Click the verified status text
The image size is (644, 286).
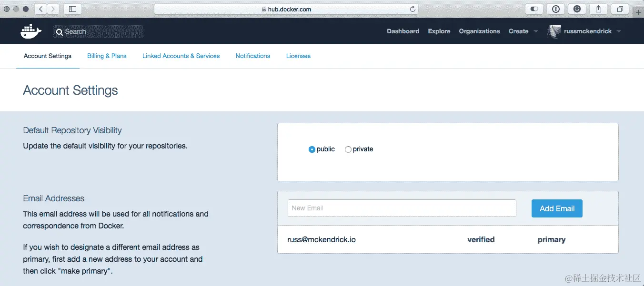[481, 240]
